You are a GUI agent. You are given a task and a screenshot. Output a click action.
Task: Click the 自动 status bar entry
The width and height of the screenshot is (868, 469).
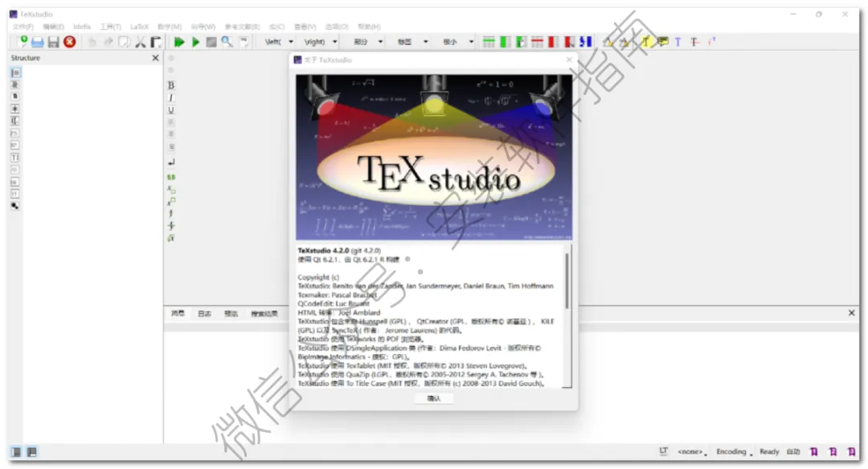tap(793, 452)
